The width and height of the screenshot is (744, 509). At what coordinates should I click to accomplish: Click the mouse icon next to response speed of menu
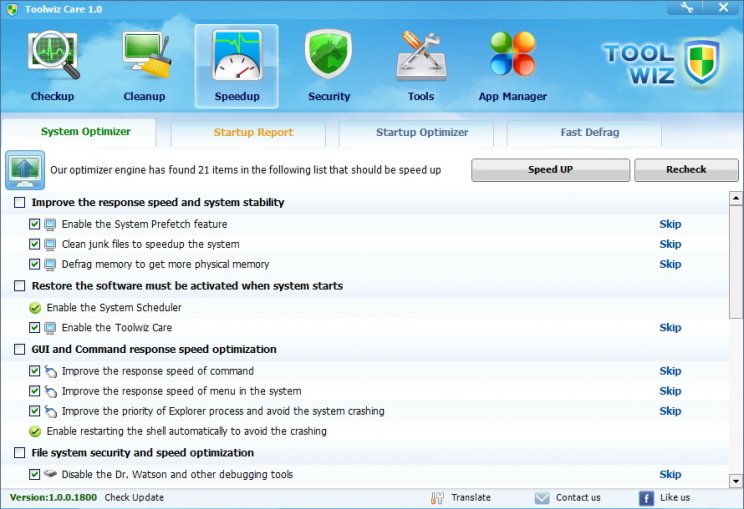[50, 391]
